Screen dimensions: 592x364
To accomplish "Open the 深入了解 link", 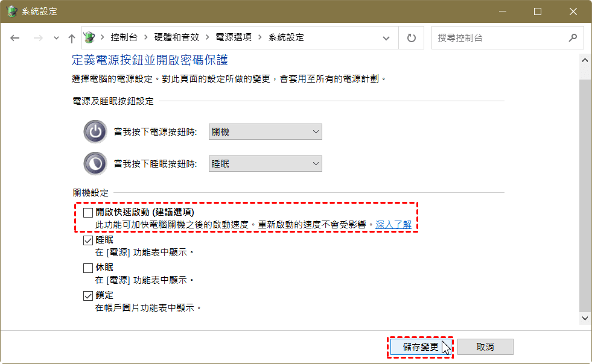I will tap(393, 225).
